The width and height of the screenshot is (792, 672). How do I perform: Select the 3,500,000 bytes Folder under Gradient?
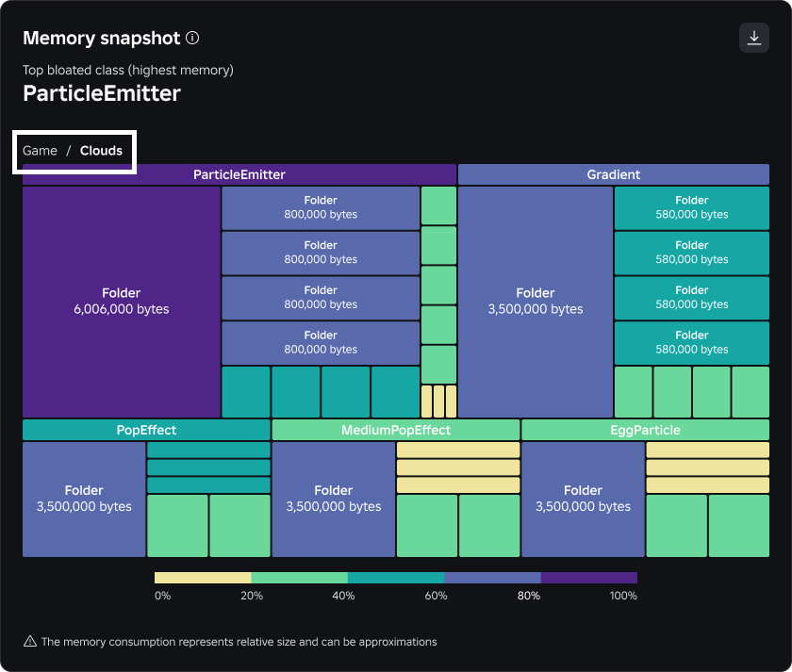point(536,301)
